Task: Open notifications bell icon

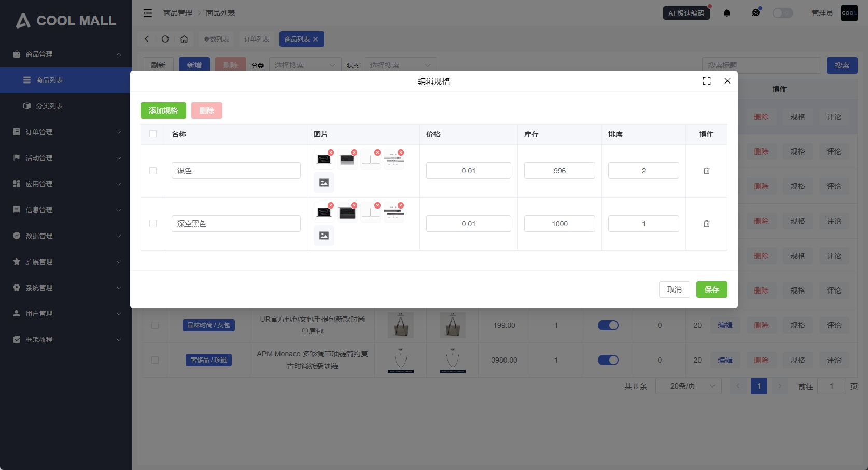Action: coord(727,13)
